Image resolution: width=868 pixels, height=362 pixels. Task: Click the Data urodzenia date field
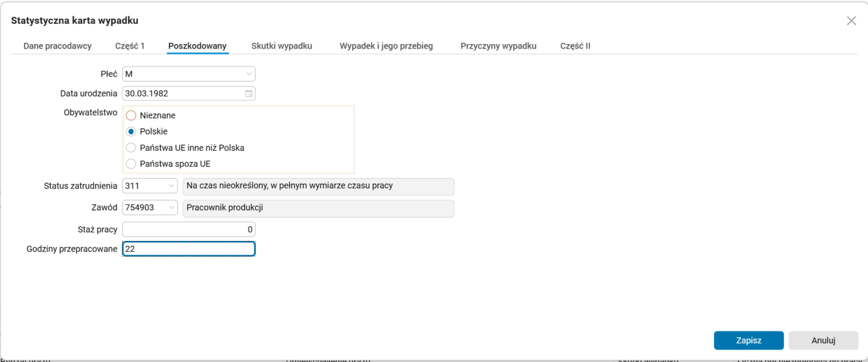coord(181,94)
